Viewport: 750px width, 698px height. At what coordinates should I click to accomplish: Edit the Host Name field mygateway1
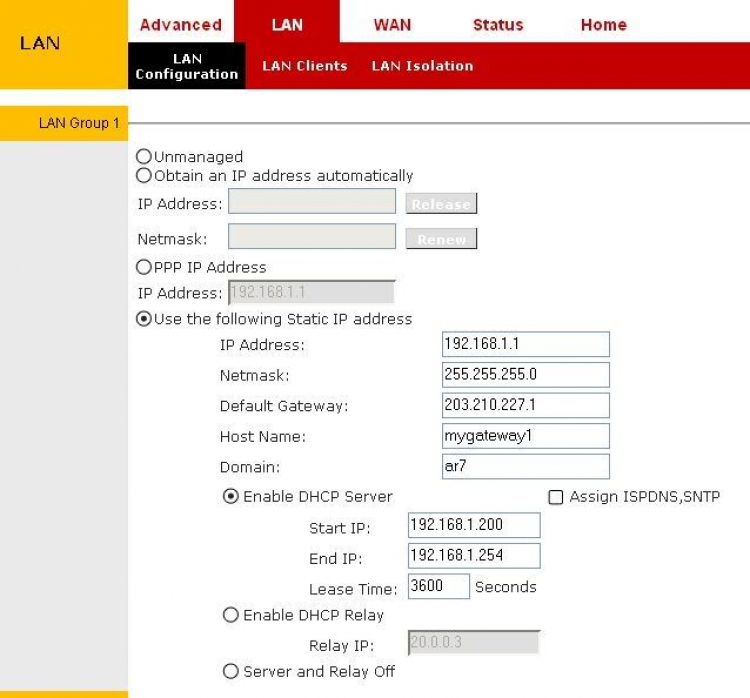[x=526, y=436]
